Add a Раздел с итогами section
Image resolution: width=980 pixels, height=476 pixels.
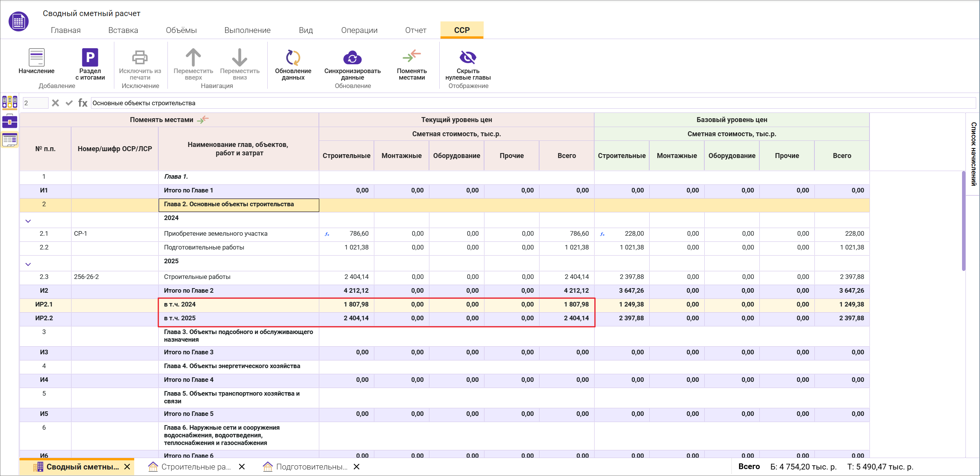90,57
